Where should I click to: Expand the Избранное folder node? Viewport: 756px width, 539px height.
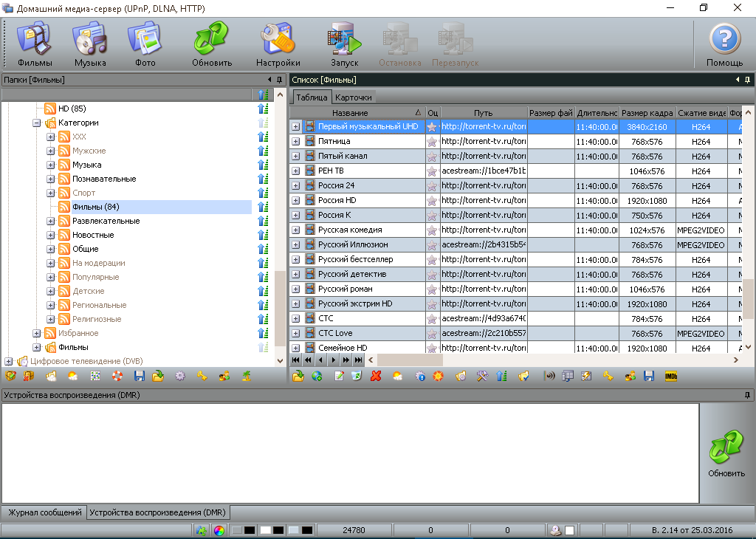click(x=36, y=334)
